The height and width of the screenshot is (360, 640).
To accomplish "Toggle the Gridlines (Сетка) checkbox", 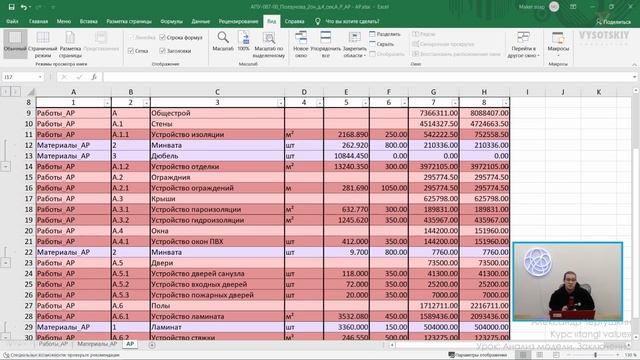I will 131,51.
